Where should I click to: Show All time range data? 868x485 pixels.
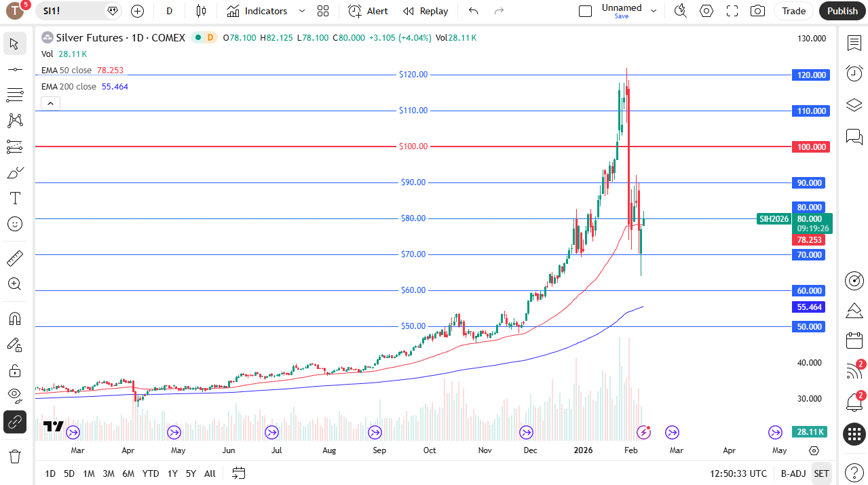pyautogui.click(x=210, y=473)
